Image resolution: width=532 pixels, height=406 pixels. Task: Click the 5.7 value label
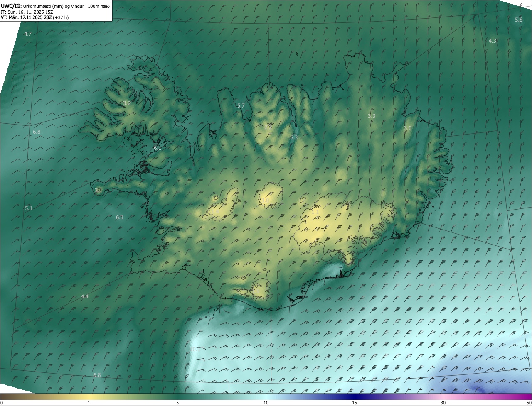coord(241,105)
